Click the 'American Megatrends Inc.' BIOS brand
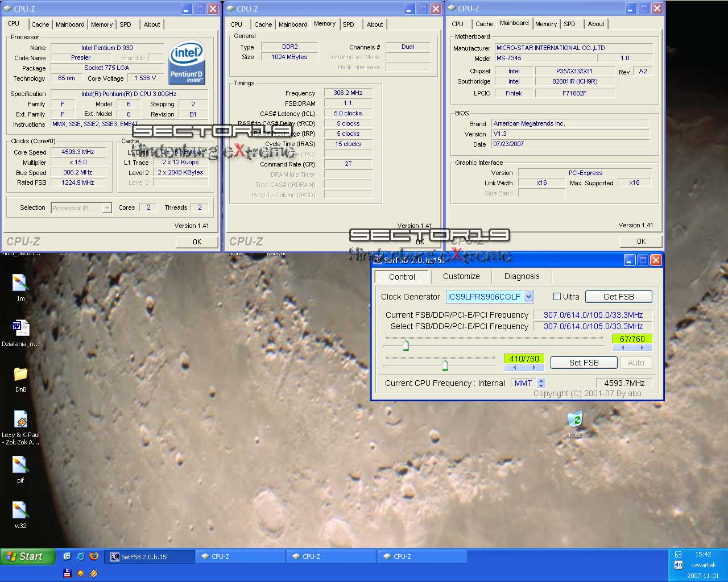The width and height of the screenshot is (728, 582). (570, 123)
